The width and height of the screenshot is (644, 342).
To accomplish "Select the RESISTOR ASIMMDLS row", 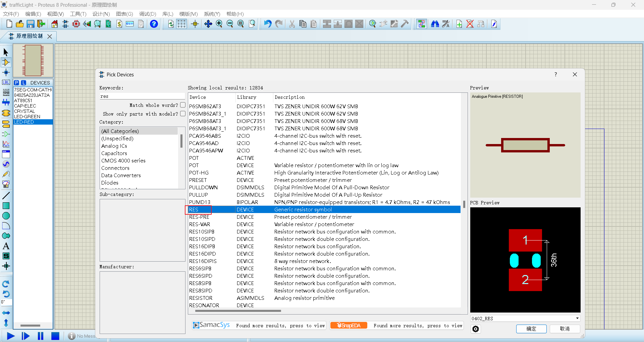I will coord(324,298).
